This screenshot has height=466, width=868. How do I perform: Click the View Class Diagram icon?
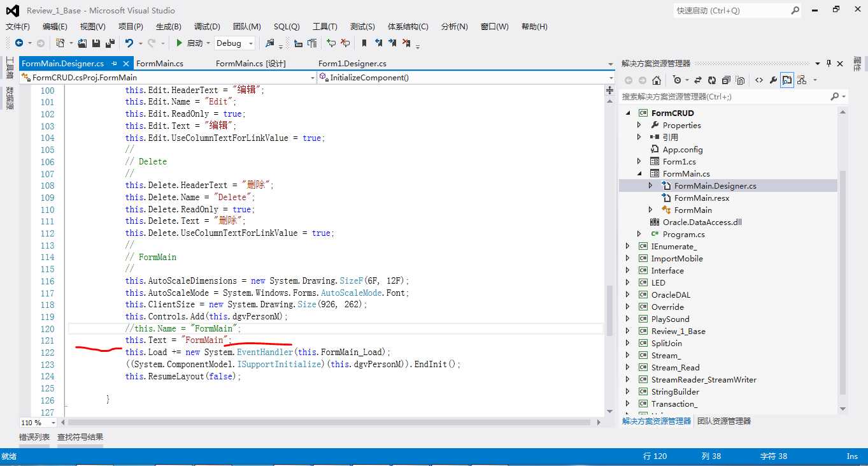[801, 80]
